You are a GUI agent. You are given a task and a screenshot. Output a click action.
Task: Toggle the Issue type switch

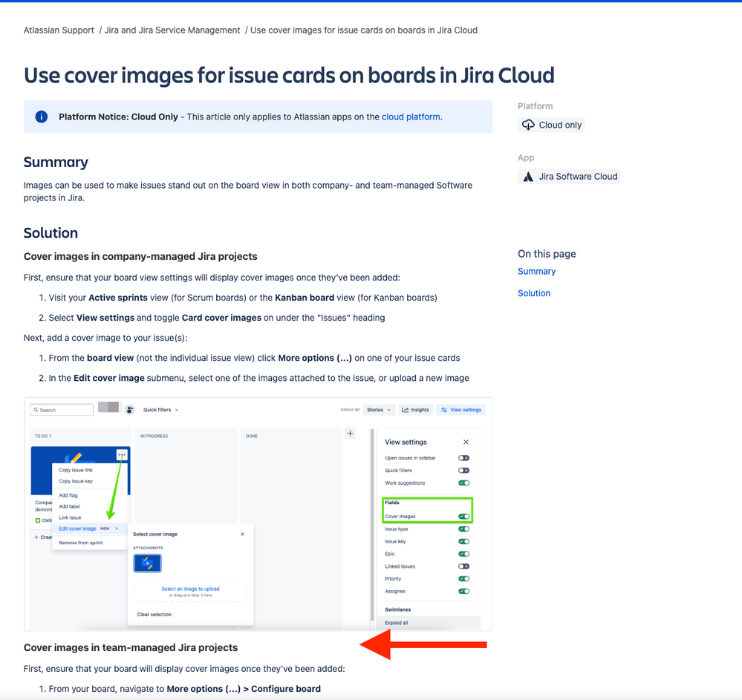[x=463, y=529]
